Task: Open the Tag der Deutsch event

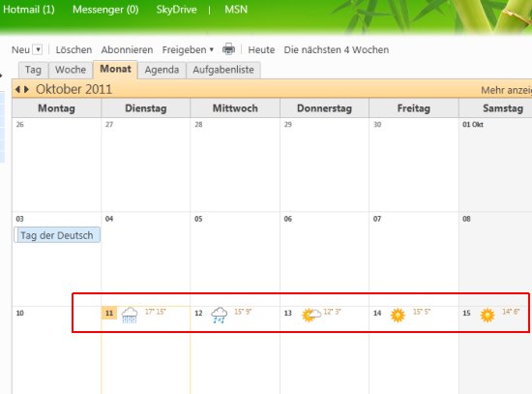Action: 57,235
